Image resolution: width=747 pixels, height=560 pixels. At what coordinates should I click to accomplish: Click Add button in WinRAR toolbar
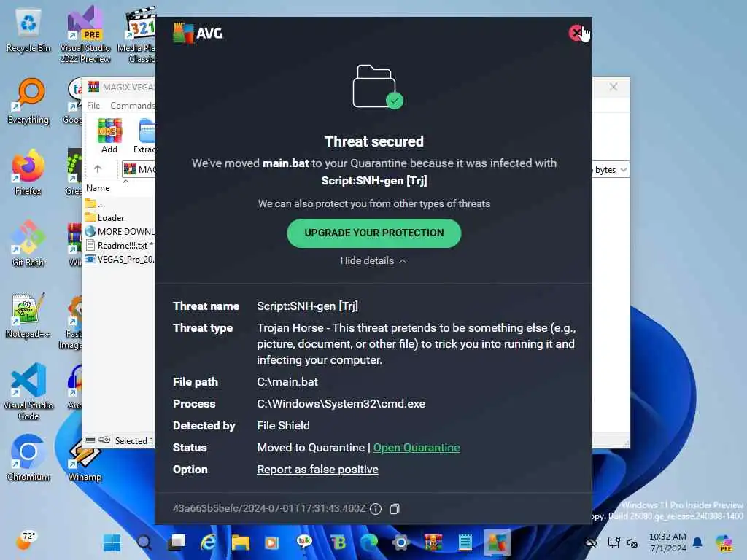(109, 136)
